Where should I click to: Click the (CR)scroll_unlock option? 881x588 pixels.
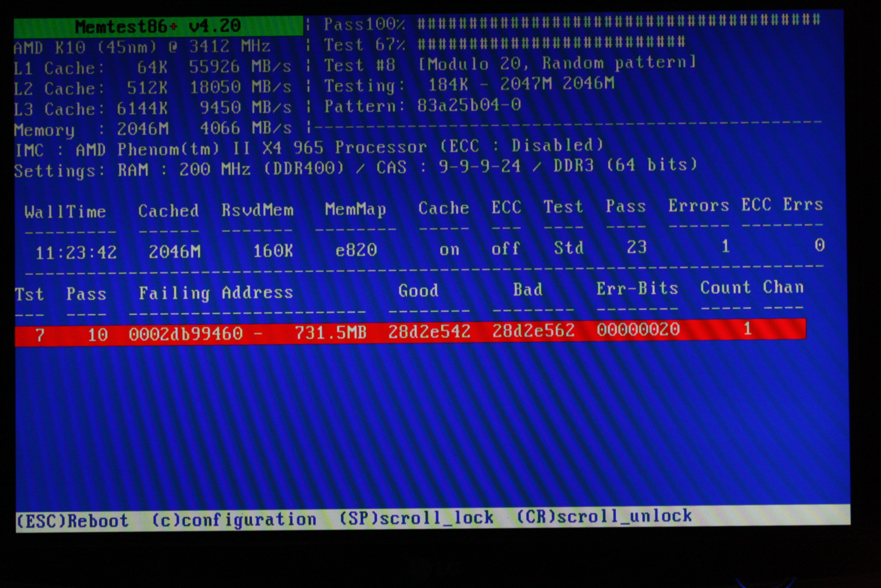click(x=604, y=516)
